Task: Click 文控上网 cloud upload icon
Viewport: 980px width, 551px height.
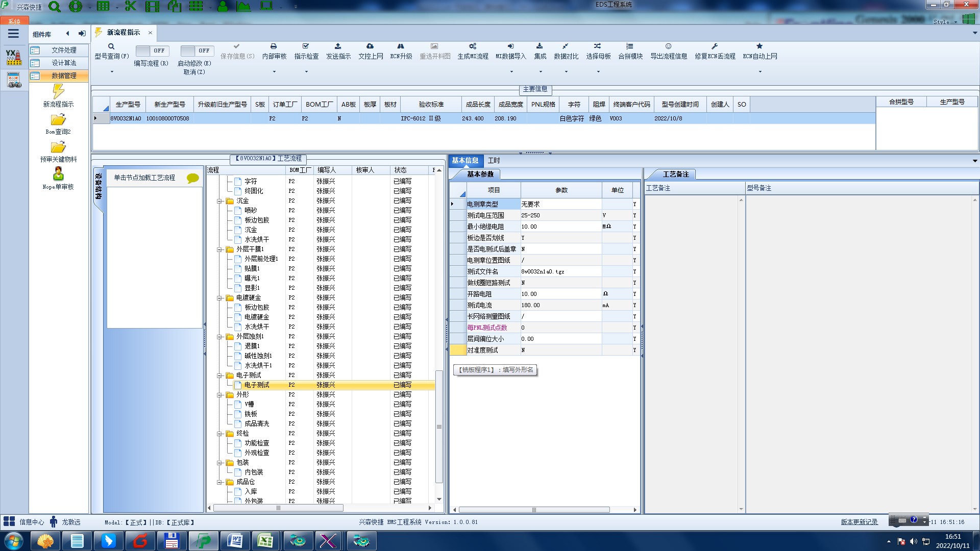Action: coord(370,46)
